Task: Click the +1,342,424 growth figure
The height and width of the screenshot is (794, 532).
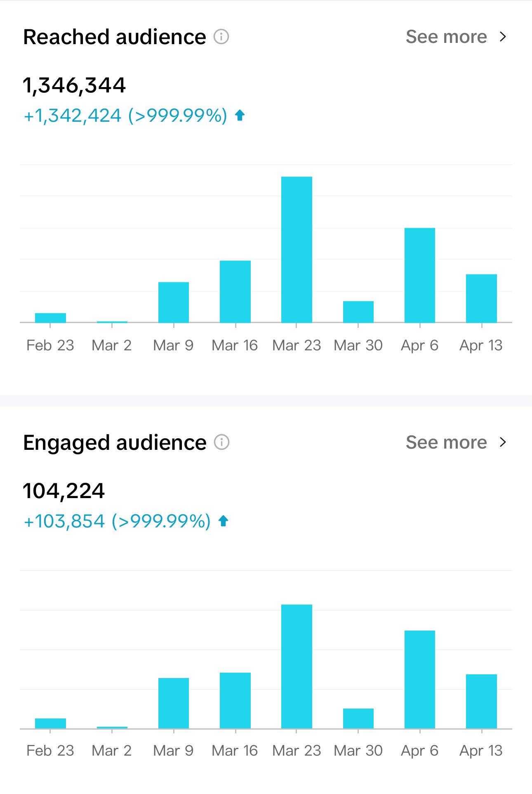Action: click(x=73, y=116)
